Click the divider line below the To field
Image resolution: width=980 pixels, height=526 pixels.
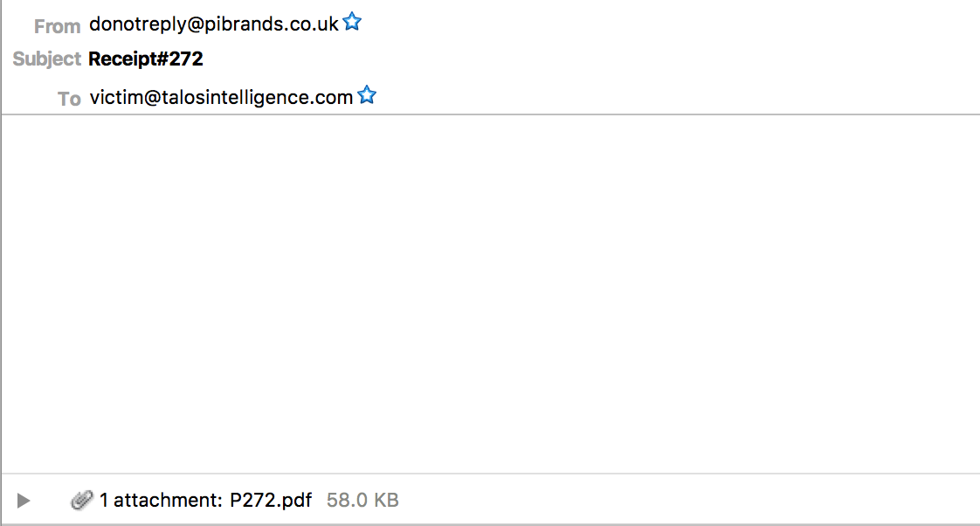point(491,114)
